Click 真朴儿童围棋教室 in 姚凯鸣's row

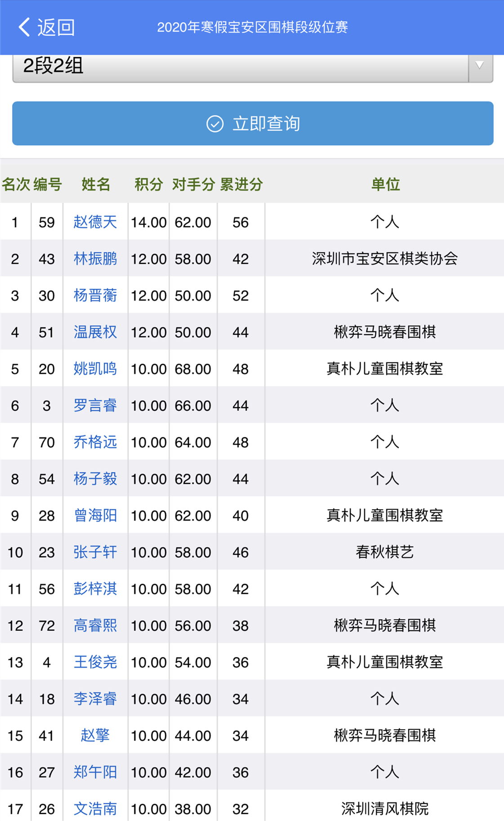(x=385, y=368)
